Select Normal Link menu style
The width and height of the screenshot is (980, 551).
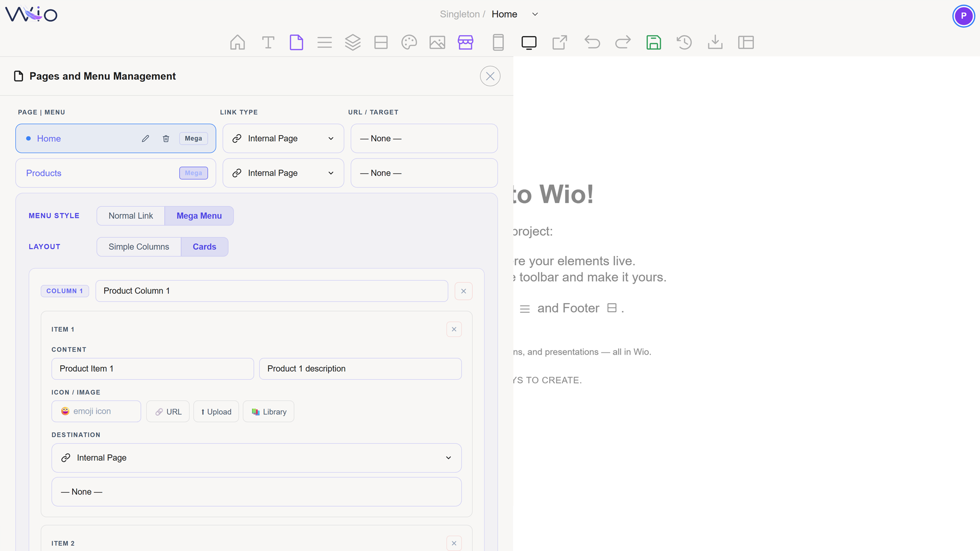[131, 216]
